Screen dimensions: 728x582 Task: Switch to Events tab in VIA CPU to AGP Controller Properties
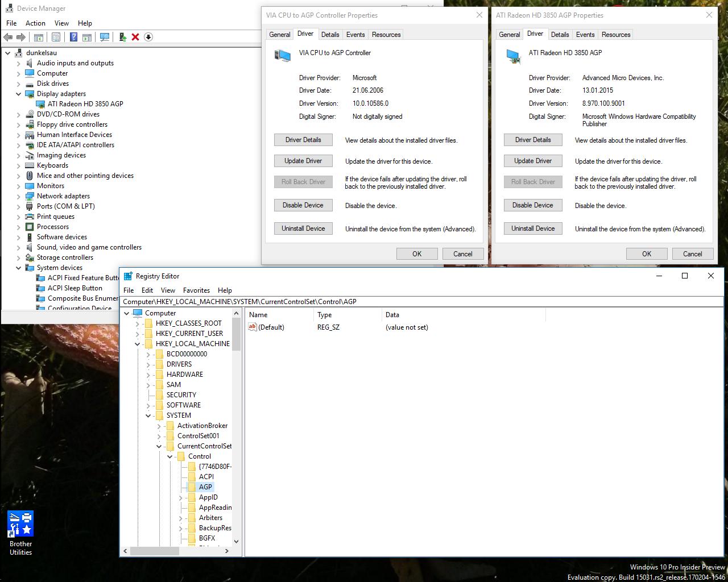355,35
